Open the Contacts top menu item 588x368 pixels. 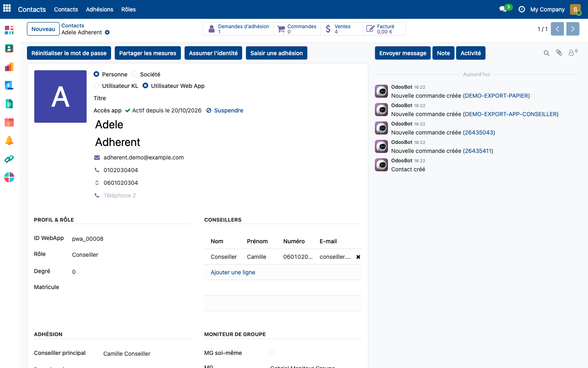pyautogui.click(x=66, y=9)
